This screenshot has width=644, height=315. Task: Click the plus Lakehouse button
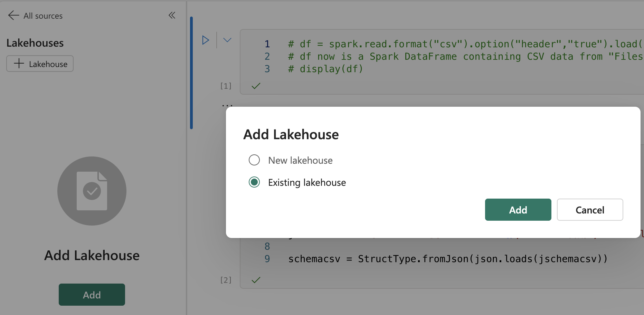pos(40,64)
